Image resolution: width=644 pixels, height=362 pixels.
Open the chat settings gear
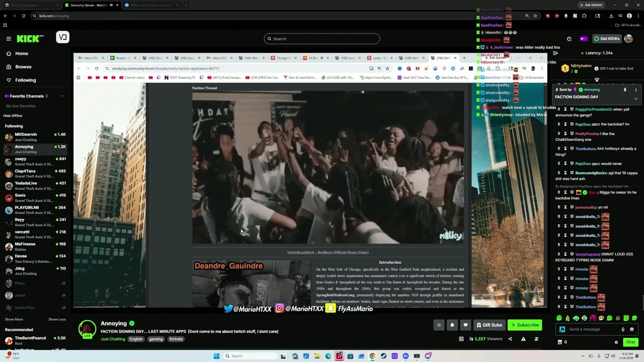tap(616, 342)
